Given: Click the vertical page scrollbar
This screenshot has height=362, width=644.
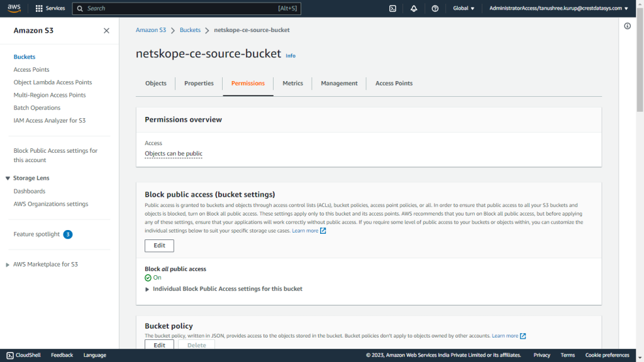Looking at the screenshot, I should 640,60.
